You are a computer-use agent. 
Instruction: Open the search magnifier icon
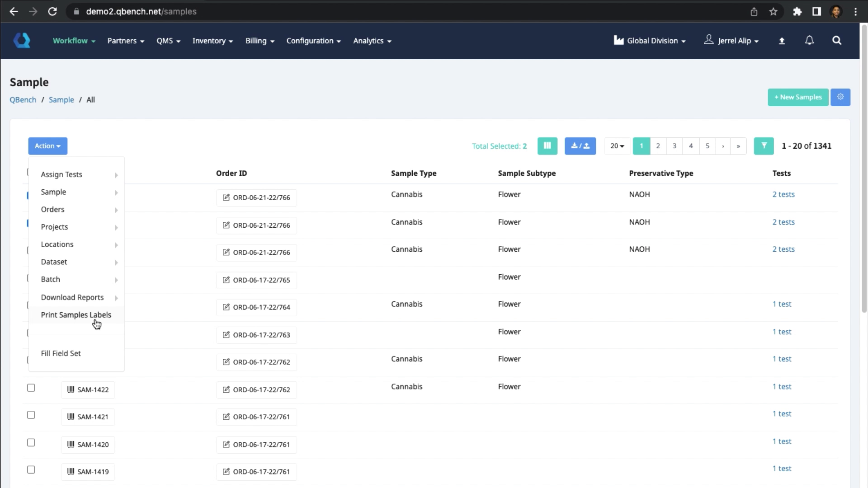pyautogui.click(x=837, y=41)
